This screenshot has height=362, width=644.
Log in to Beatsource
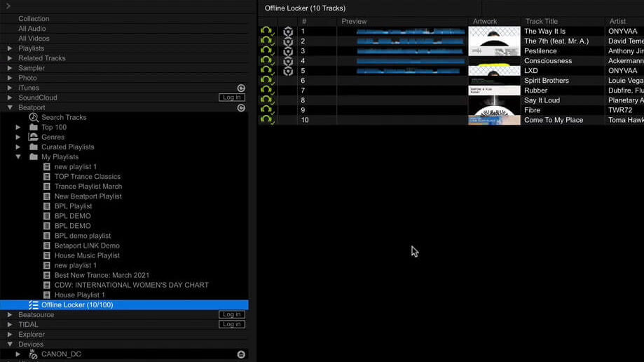point(231,315)
